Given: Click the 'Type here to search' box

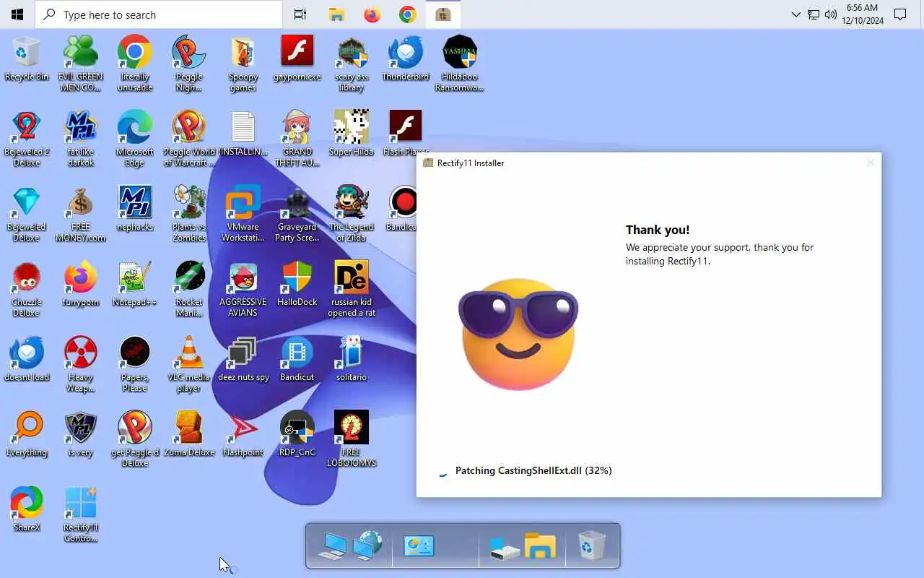Looking at the screenshot, I should [x=159, y=14].
